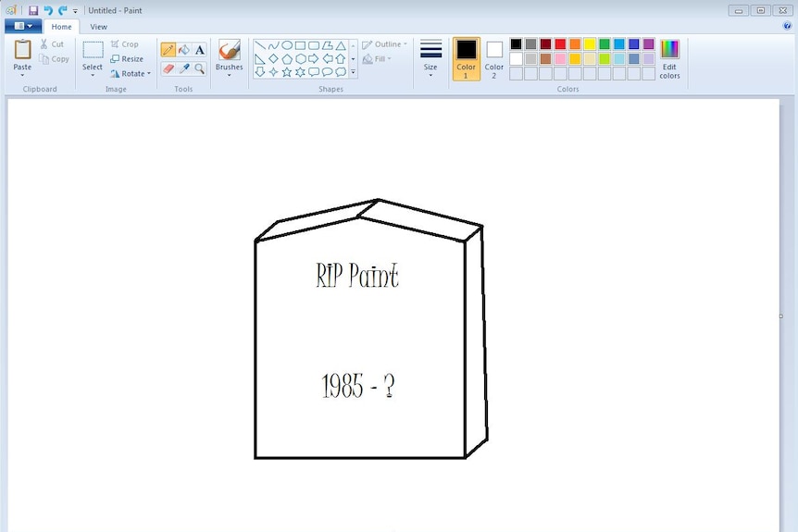Choose the Text tool

[x=200, y=50]
